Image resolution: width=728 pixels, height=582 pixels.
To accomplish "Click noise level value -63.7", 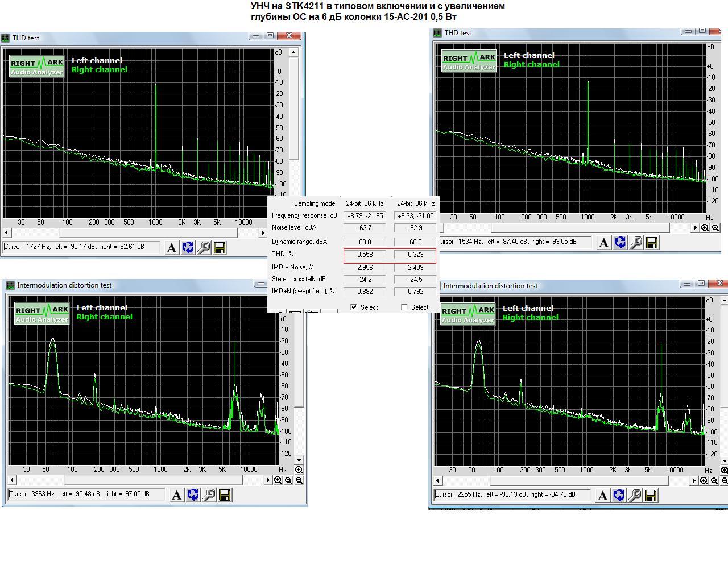I will pyautogui.click(x=365, y=228).
